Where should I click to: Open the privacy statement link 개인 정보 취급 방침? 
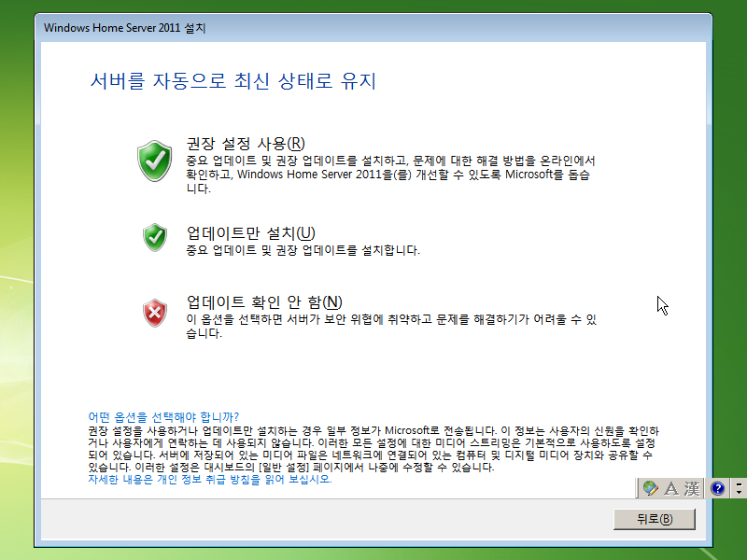208,479
